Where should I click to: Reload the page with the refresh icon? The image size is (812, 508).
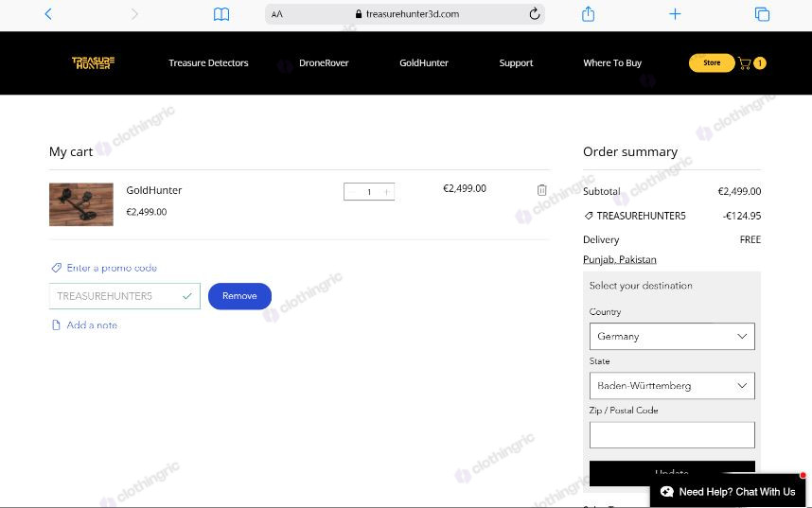click(x=535, y=14)
